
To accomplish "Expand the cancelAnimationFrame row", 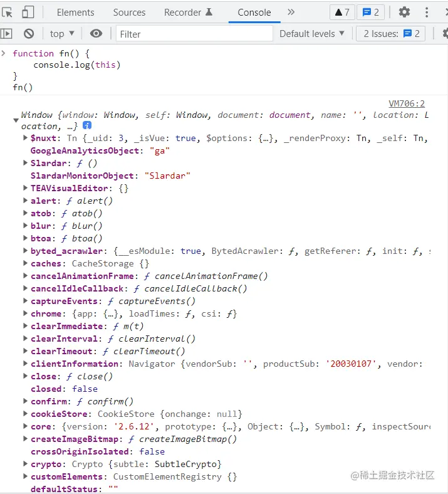I will [x=26, y=276].
